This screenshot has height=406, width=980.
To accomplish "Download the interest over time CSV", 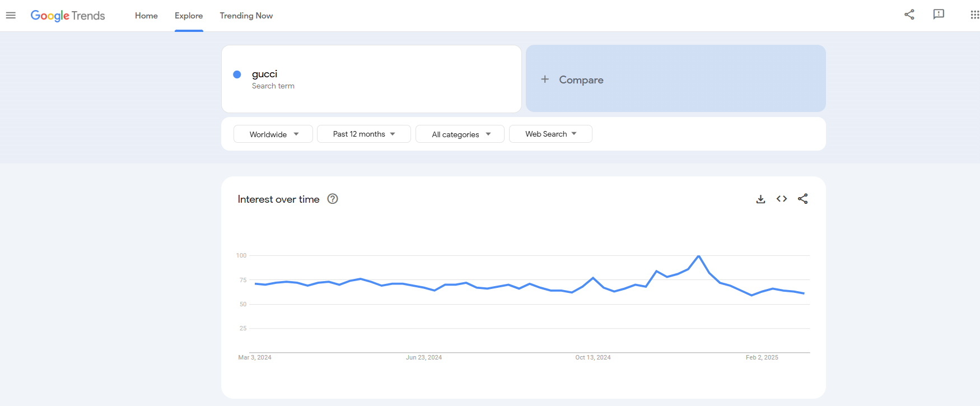I will (760, 199).
